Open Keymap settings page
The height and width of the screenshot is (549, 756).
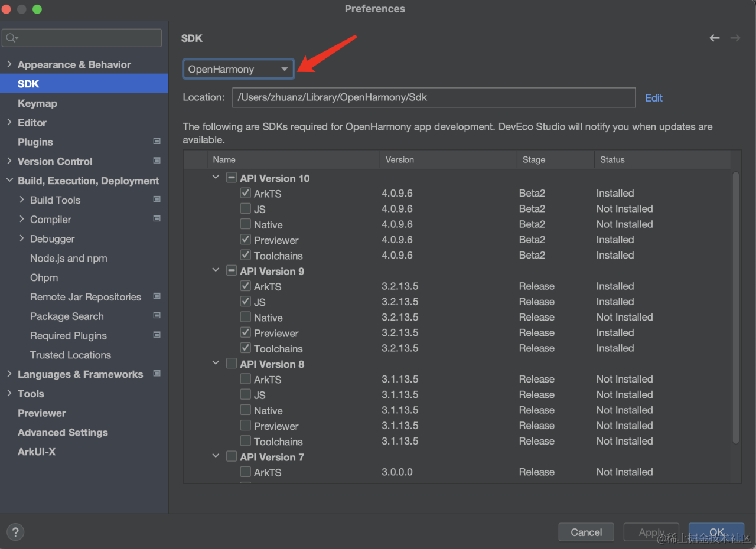coord(37,103)
